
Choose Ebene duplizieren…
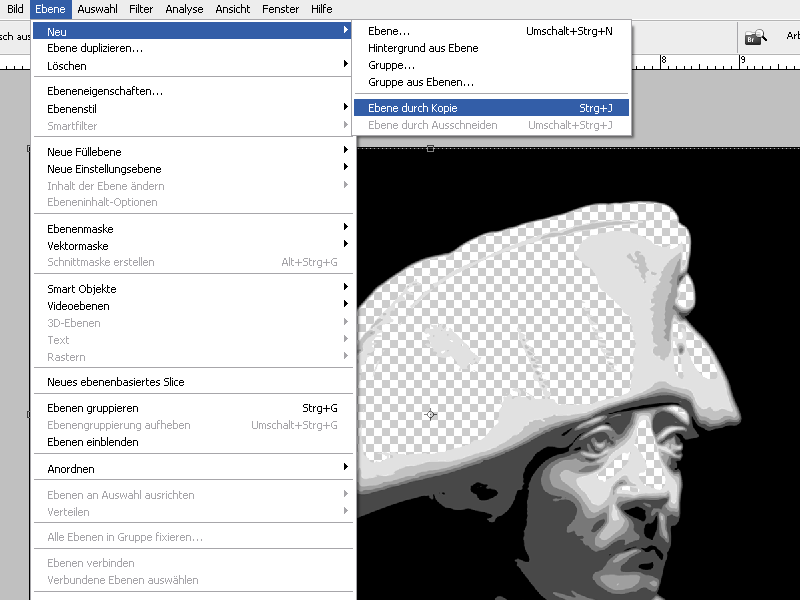coord(192,48)
